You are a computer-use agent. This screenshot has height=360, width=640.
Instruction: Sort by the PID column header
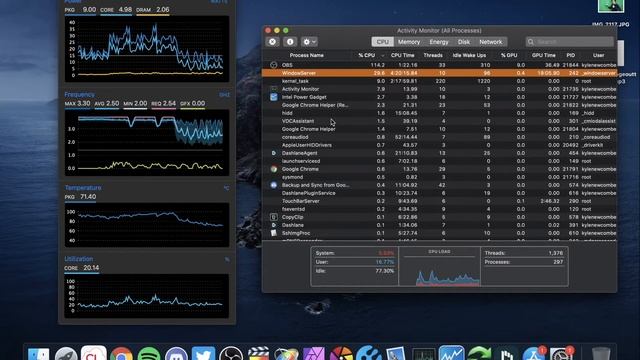(571, 56)
